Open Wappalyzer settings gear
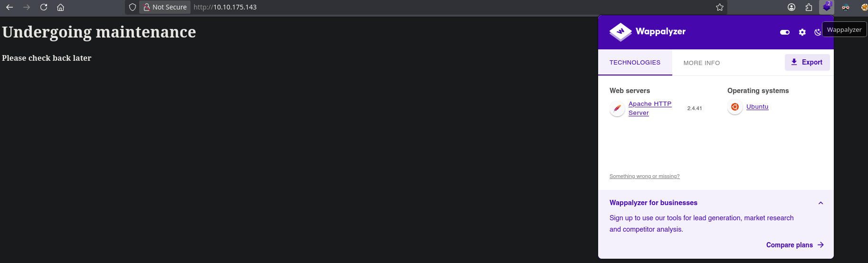Screen dimensions: 868x263 [802, 32]
